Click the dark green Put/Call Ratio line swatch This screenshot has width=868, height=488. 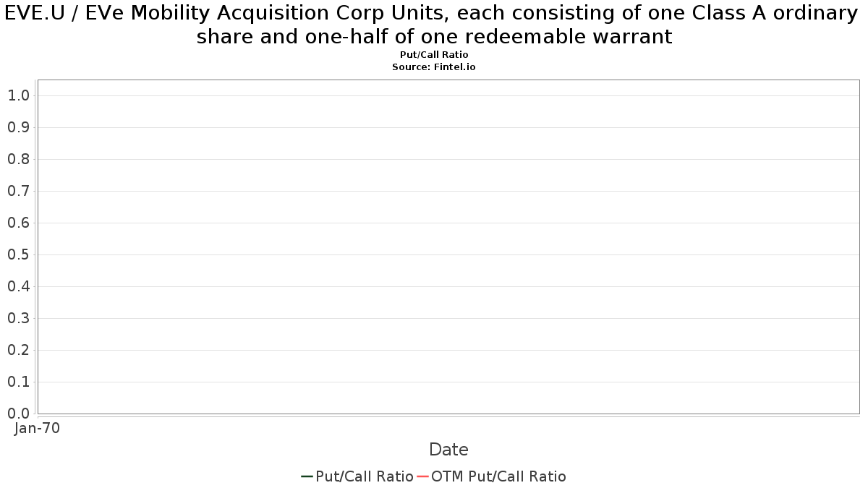point(307,476)
